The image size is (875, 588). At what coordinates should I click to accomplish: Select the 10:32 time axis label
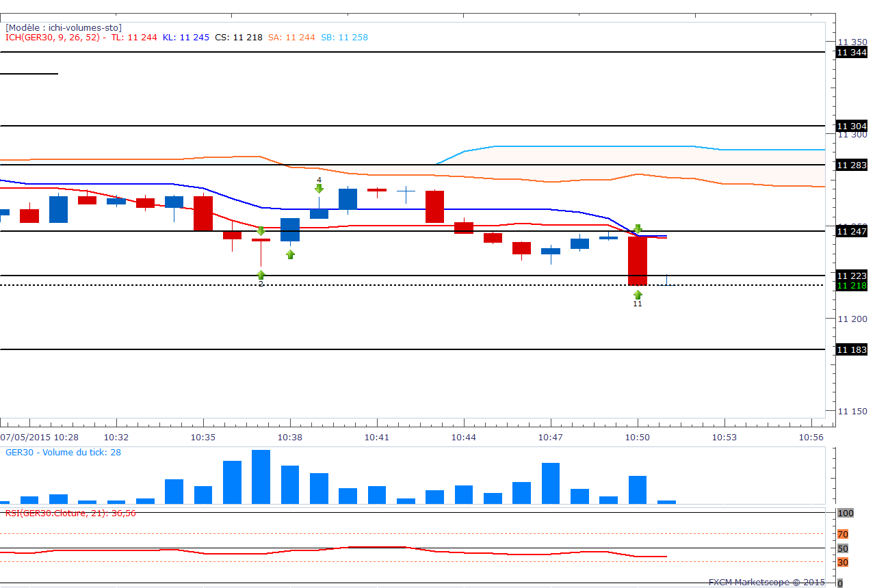coord(116,437)
